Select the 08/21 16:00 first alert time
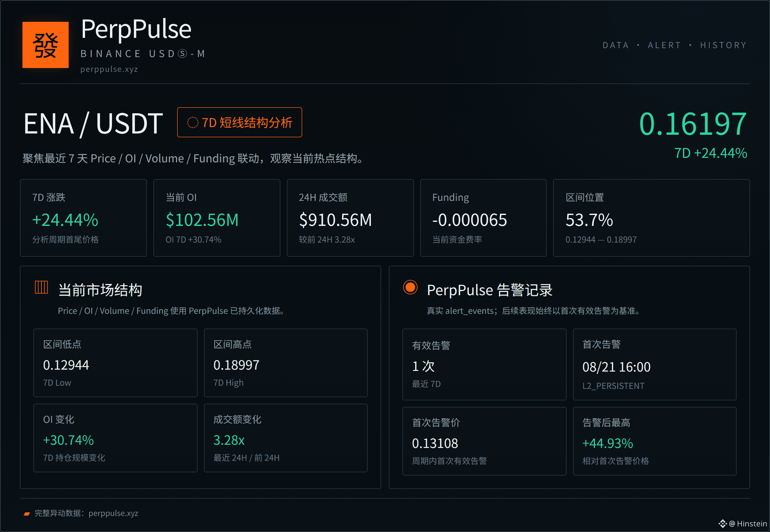Viewport: 770px width, 532px height. coord(616,367)
